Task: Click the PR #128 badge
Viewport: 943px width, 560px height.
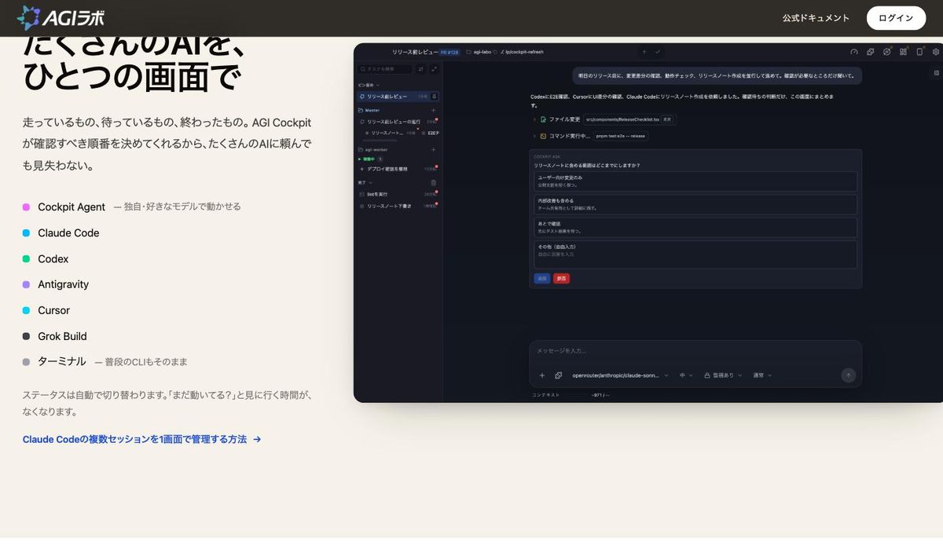Action: point(449,52)
